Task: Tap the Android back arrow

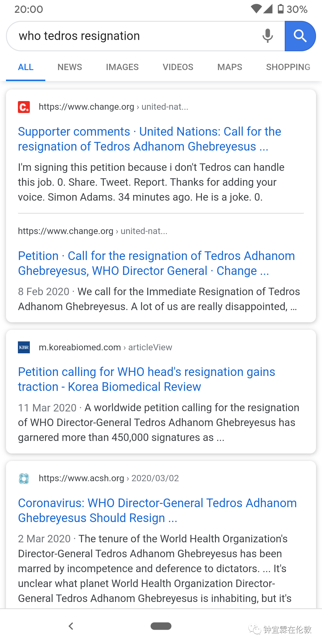Action: pos(71,626)
